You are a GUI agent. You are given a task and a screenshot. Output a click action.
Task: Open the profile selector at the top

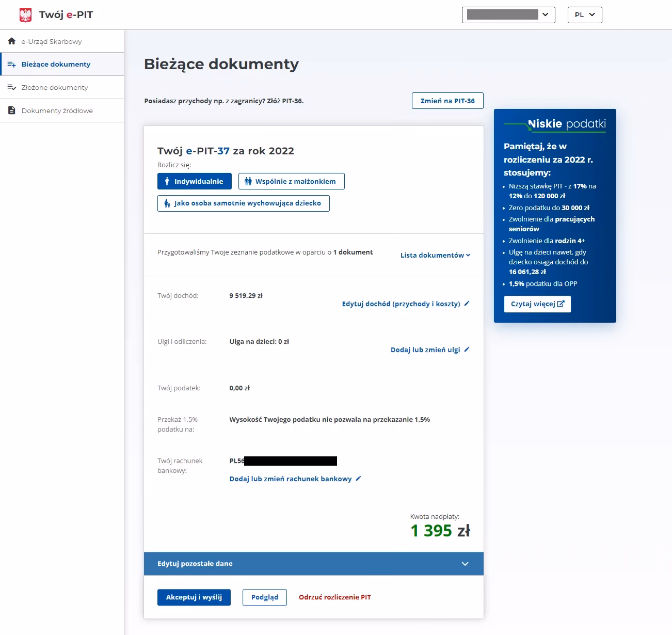pyautogui.click(x=508, y=14)
